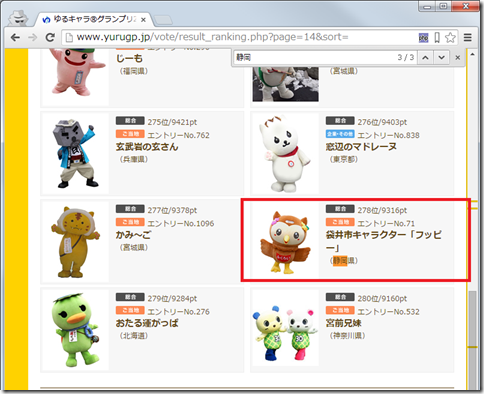Click エントリーNo.71 text

coord(386,223)
